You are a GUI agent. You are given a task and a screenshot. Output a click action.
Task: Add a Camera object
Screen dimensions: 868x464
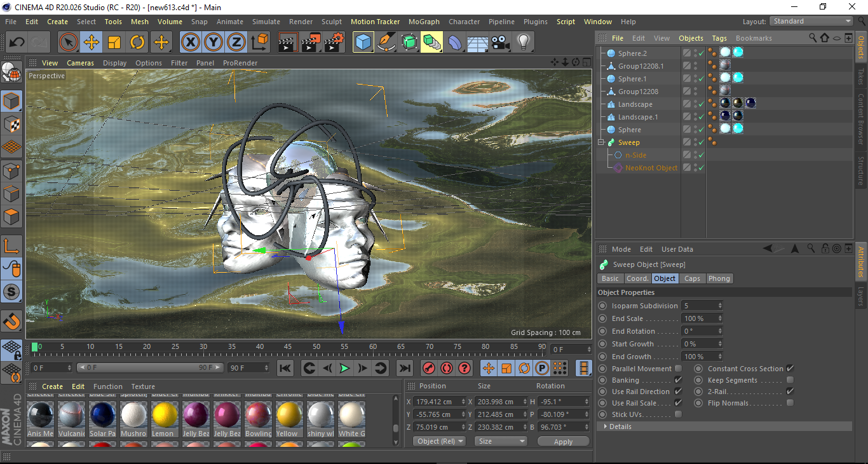[x=501, y=43]
